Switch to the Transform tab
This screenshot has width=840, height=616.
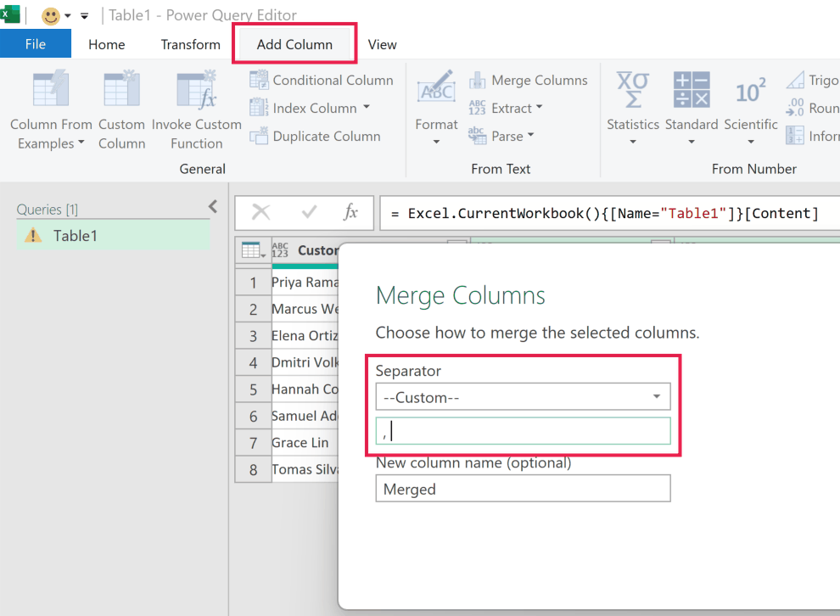(191, 44)
